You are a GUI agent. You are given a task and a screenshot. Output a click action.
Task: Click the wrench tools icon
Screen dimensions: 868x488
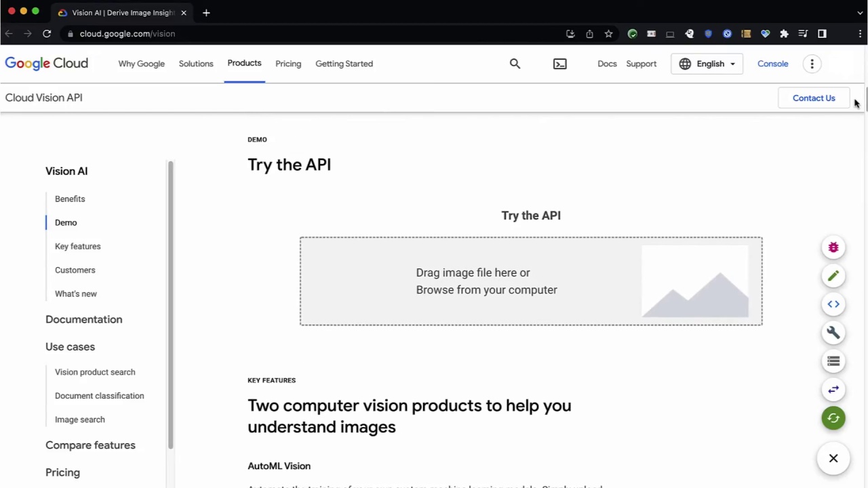pyautogui.click(x=833, y=332)
